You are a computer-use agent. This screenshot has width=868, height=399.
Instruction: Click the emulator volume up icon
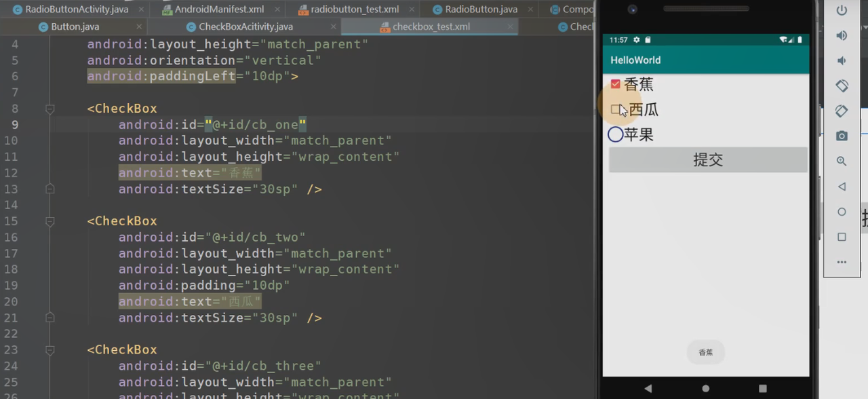[842, 35]
